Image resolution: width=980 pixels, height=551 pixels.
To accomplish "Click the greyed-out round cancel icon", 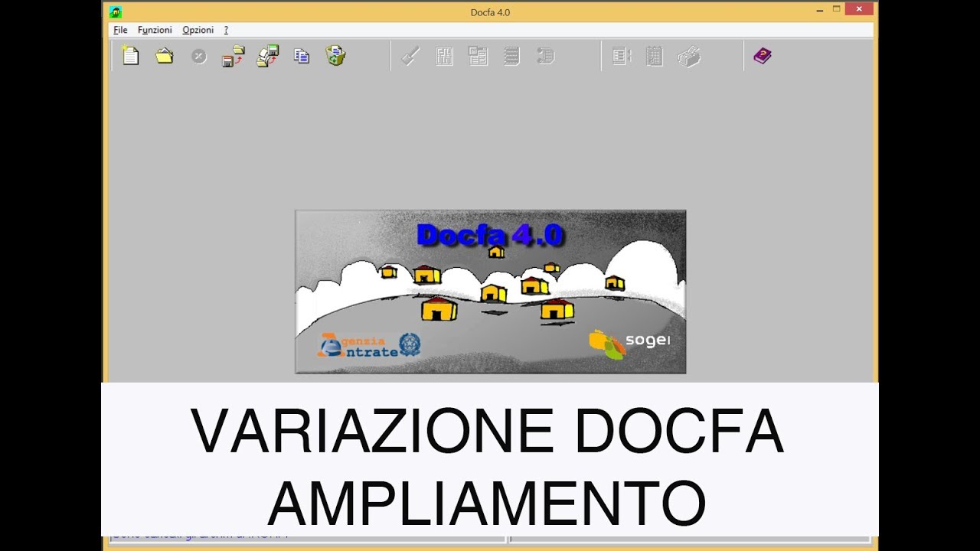I will coord(199,56).
